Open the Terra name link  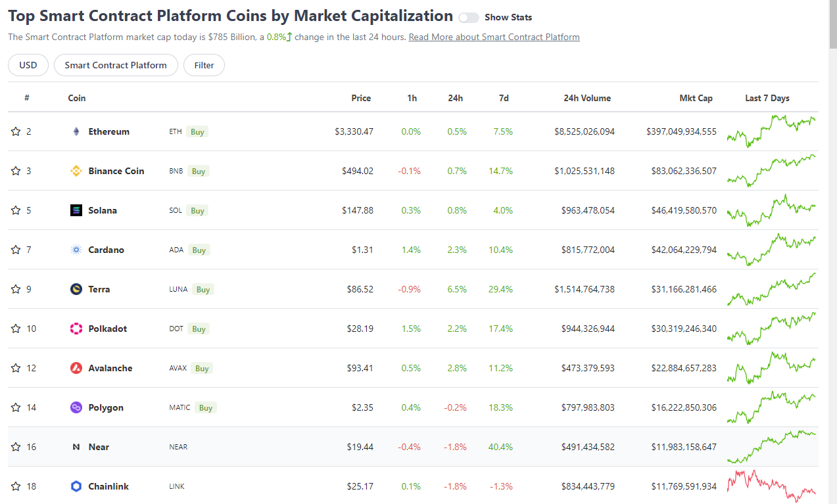99,289
